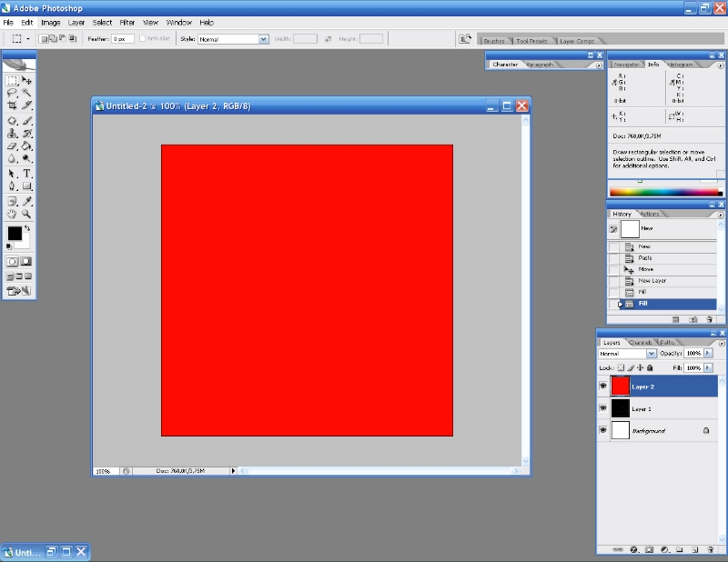Screen dimensions: 728x562
Task: Switch to the Channels tab
Action: (x=641, y=342)
